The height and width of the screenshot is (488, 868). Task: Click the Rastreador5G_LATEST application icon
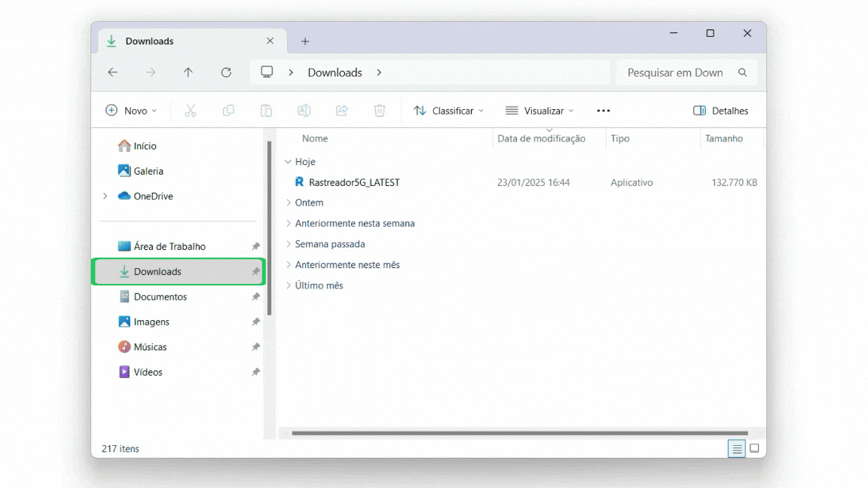click(299, 182)
